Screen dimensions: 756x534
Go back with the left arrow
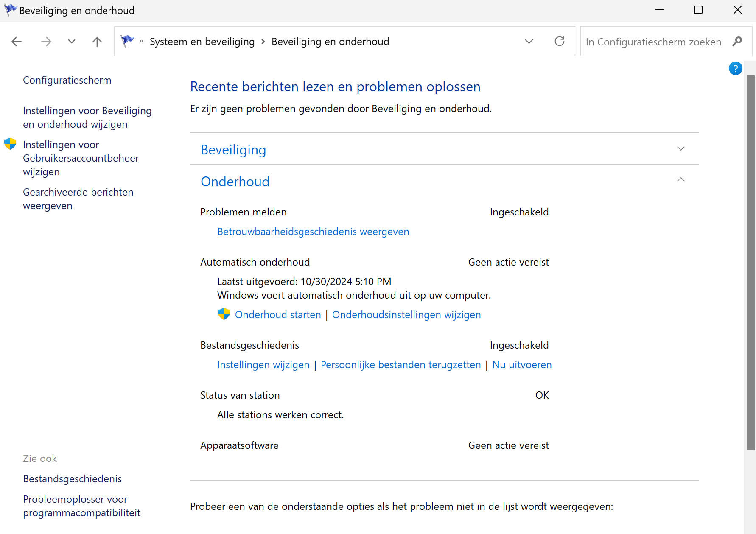pos(17,42)
